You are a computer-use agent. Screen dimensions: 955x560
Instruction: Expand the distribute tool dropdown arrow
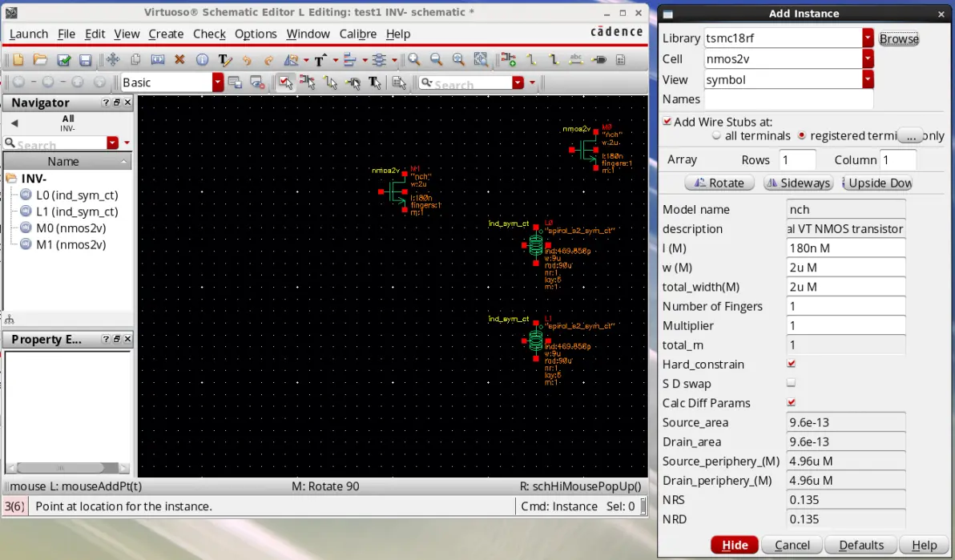[x=395, y=60]
